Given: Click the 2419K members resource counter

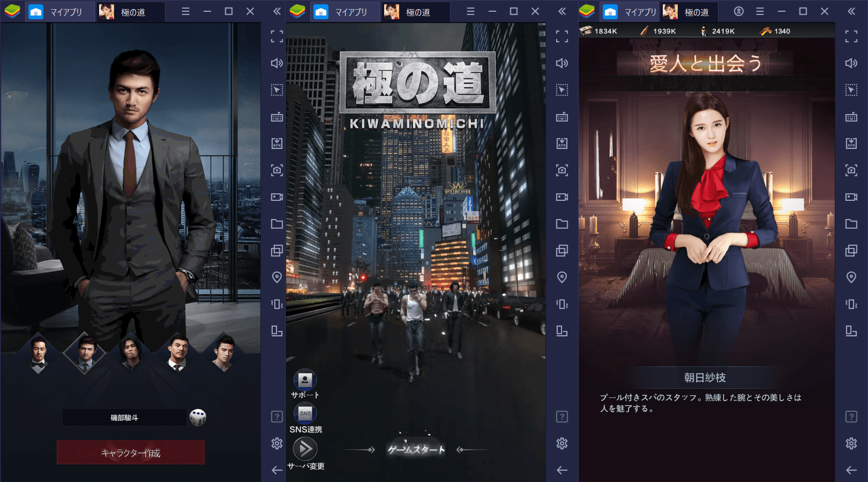Looking at the screenshot, I should [717, 31].
